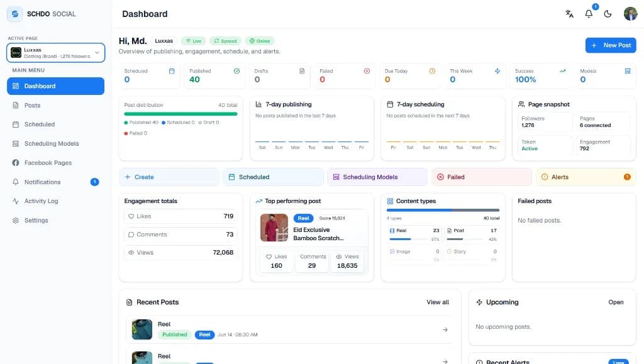Image resolution: width=644 pixels, height=364 pixels.
Task: Expand the Luxxas active page selector
Action: point(56,53)
